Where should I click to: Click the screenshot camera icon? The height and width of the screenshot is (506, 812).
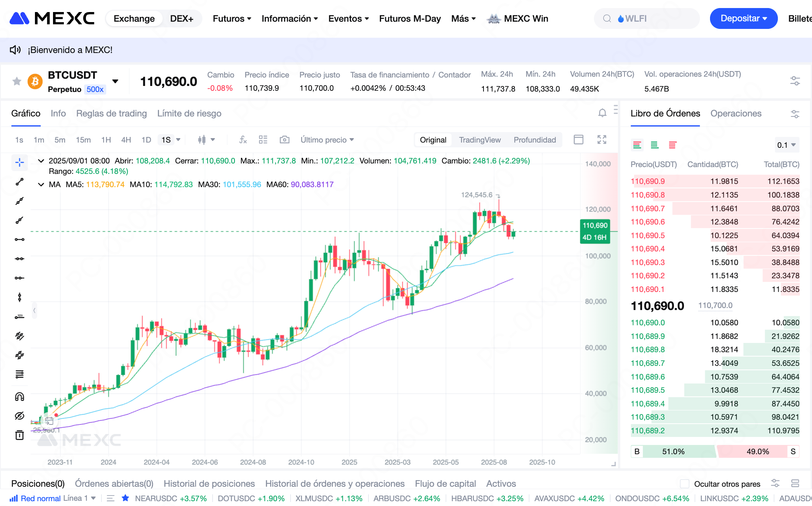tap(284, 140)
